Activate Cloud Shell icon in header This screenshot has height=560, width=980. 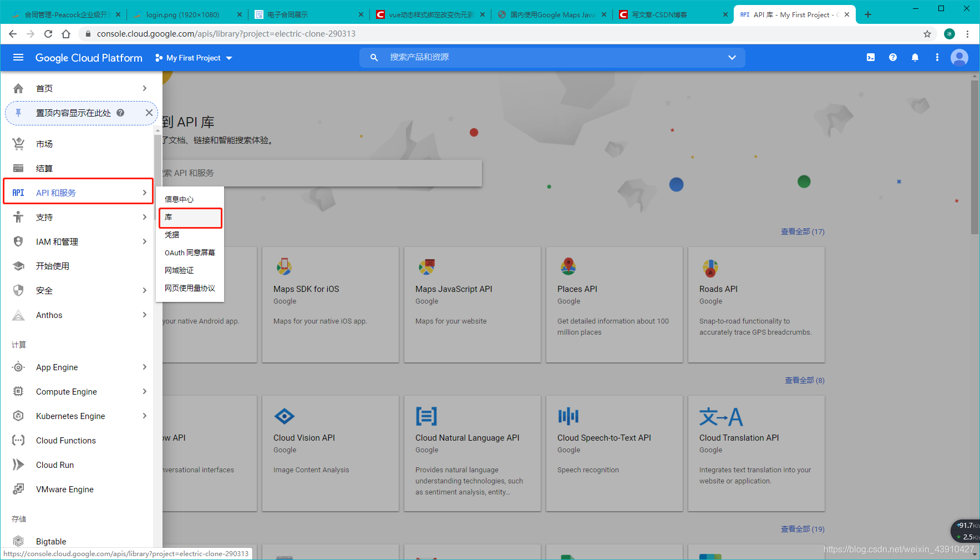871,57
